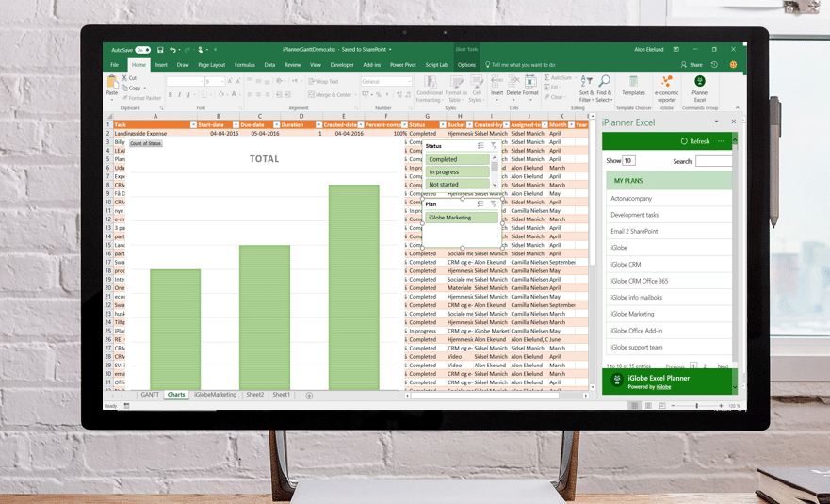Toggle the In progress slicer item
The height and width of the screenshot is (504, 830).
click(457, 172)
